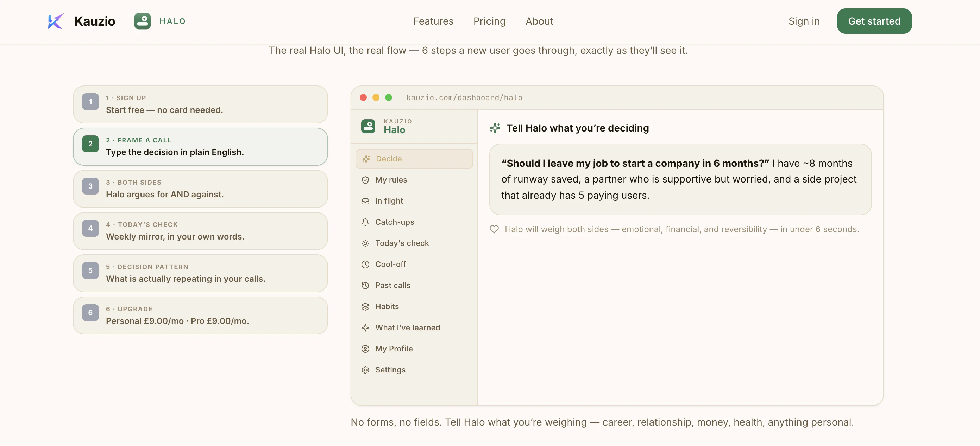The width and height of the screenshot is (980, 446).
Task: Click "Tell Halo what you're deciding" heading
Action: pyautogui.click(x=578, y=128)
